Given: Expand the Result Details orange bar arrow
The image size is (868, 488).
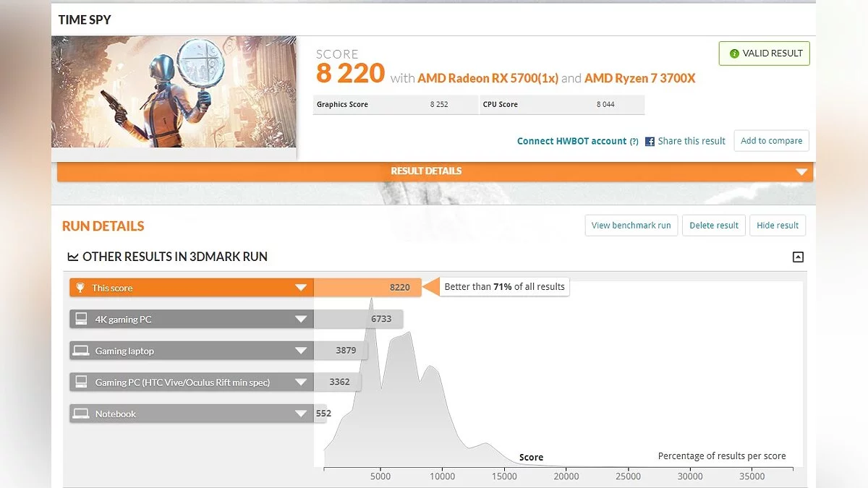Looking at the screenshot, I should (x=801, y=172).
